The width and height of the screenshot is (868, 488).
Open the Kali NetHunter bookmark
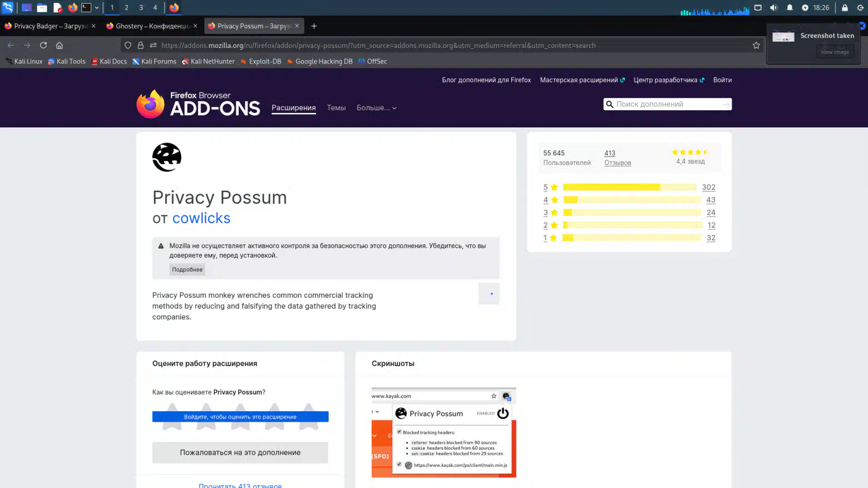209,61
